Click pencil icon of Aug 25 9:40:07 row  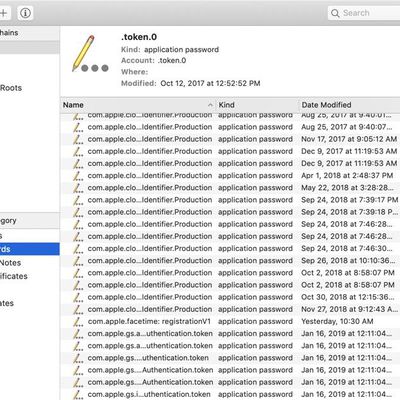pos(78,127)
